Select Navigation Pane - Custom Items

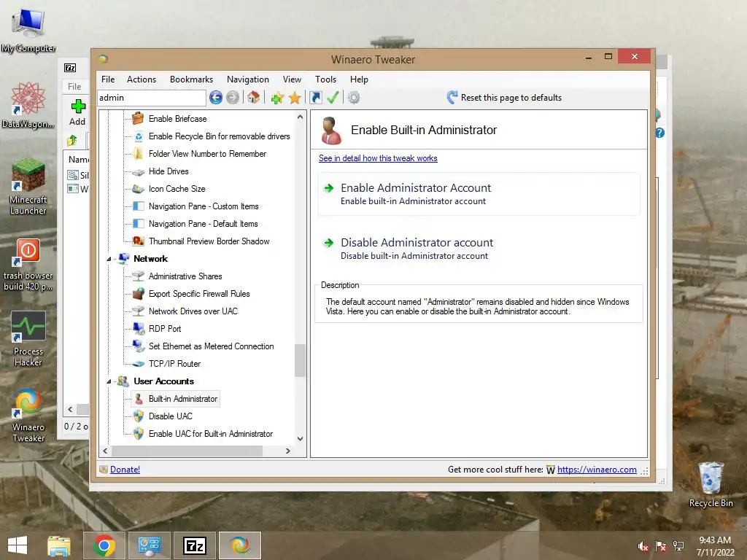tap(204, 206)
